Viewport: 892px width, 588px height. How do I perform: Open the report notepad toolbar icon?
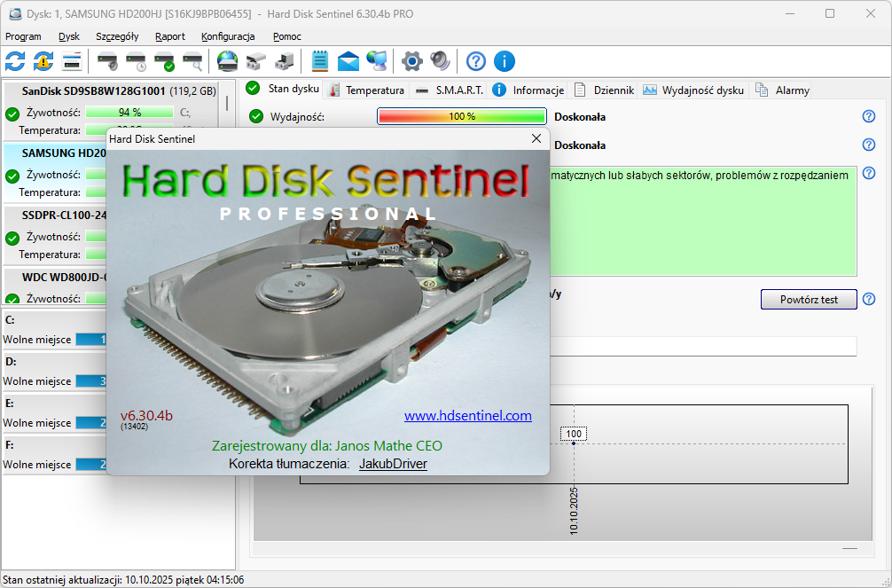(320, 61)
